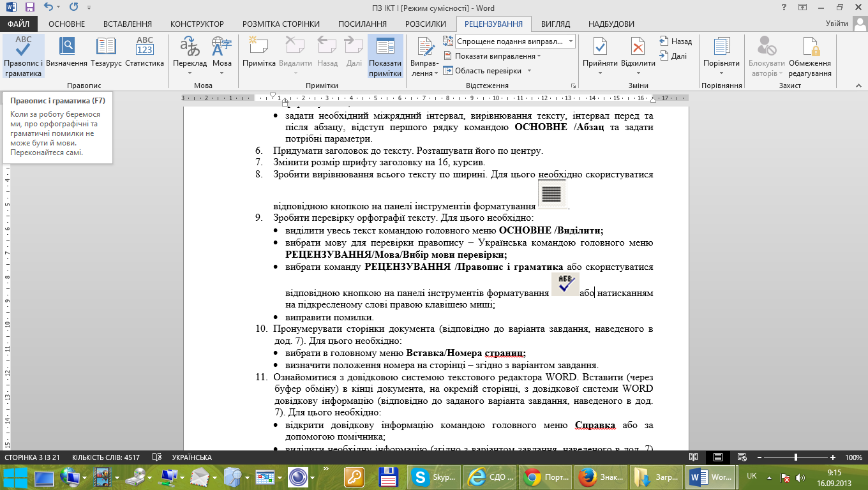This screenshot has width=868, height=490.
Task: Switch to the РОЗМІТКА СТОРІНКИ tab
Action: (x=281, y=24)
